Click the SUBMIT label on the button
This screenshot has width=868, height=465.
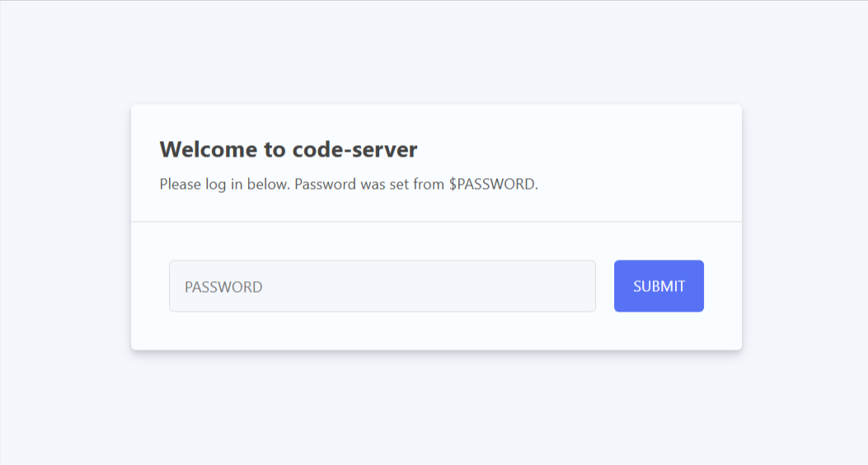659,286
